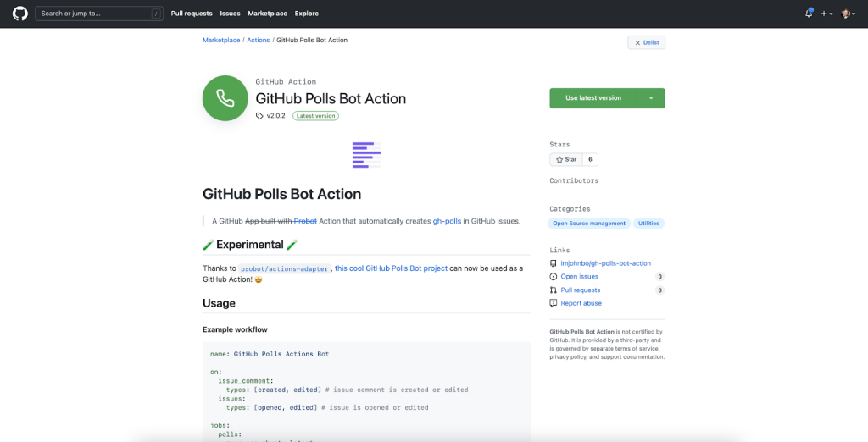Focus the Search or jump to field
The height and width of the screenshot is (442, 868).
(x=93, y=14)
